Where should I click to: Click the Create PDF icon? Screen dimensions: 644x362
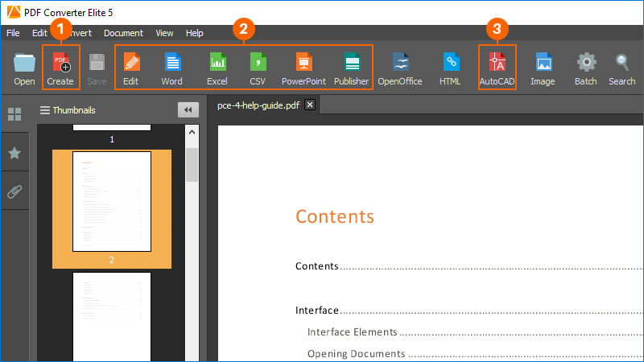click(x=61, y=63)
